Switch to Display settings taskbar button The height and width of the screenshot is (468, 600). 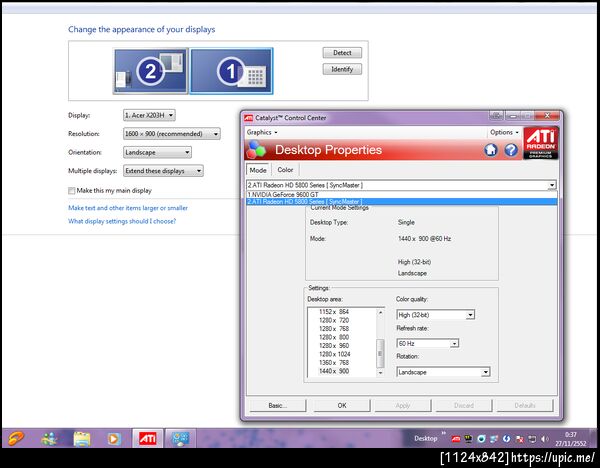click(180, 438)
